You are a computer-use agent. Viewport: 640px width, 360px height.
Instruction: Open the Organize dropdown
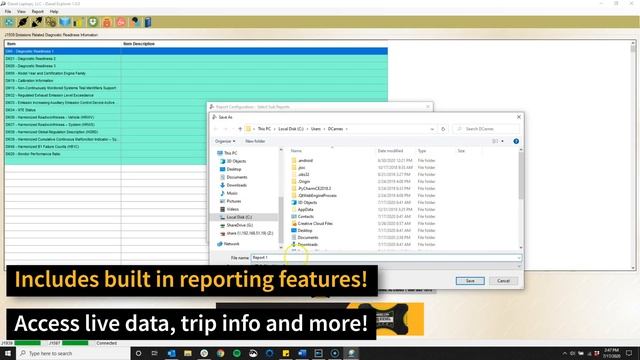pos(225,141)
